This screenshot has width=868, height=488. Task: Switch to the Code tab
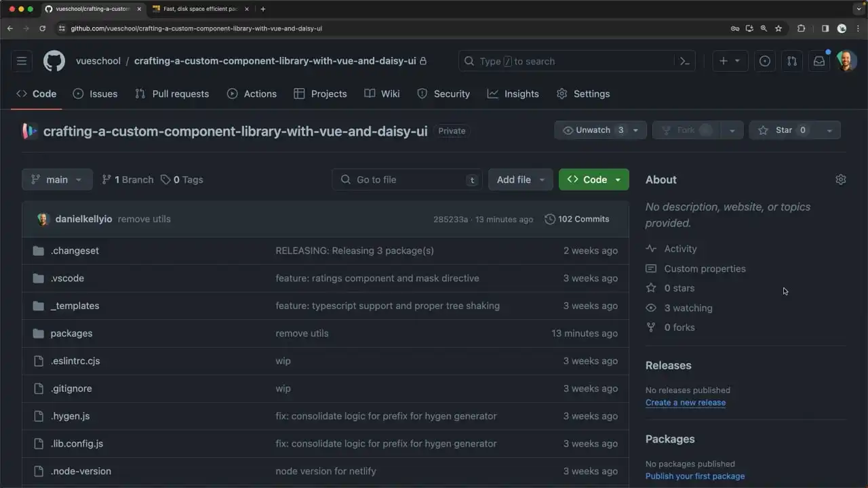(x=37, y=94)
